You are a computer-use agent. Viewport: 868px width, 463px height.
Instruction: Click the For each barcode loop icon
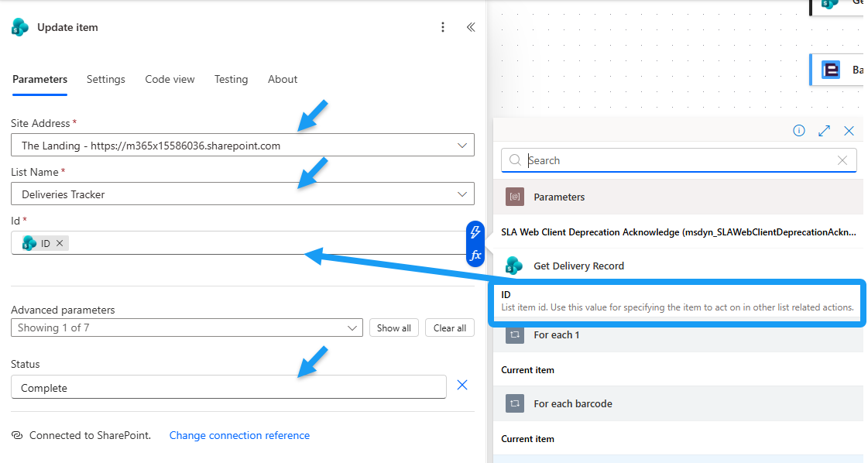pos(515,403)
